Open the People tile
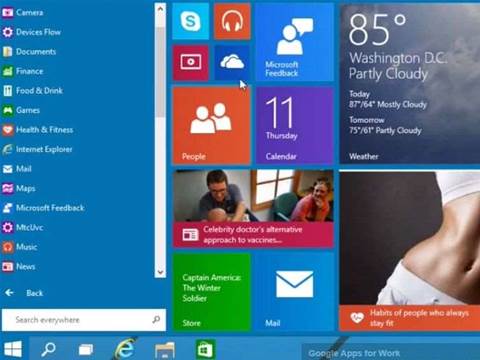 point(211,125)
